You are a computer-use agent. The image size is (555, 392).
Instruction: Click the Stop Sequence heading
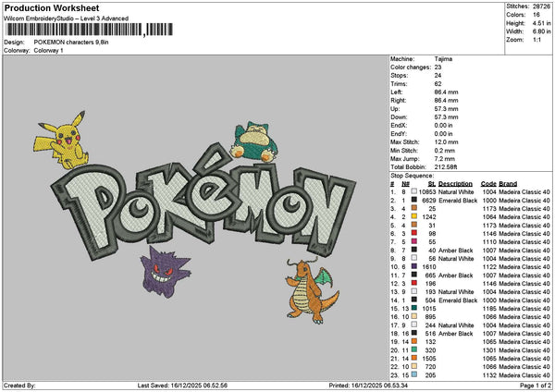412,176
